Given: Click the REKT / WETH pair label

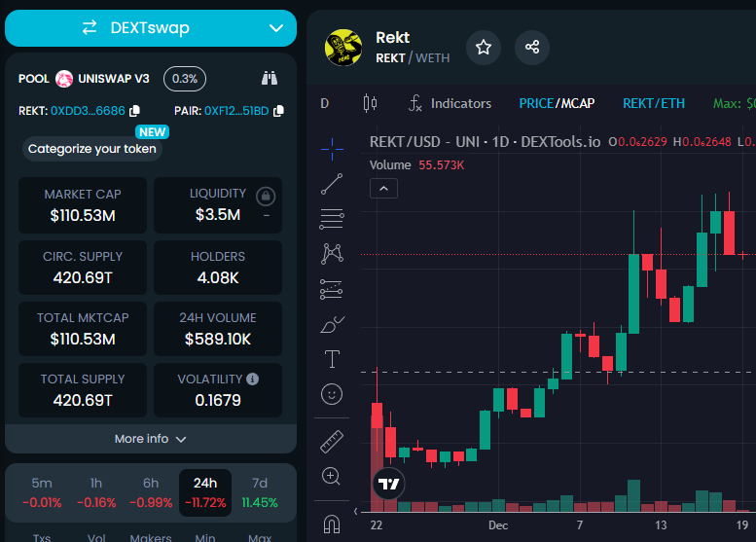Looking at the screenshot, I should 413,58.
